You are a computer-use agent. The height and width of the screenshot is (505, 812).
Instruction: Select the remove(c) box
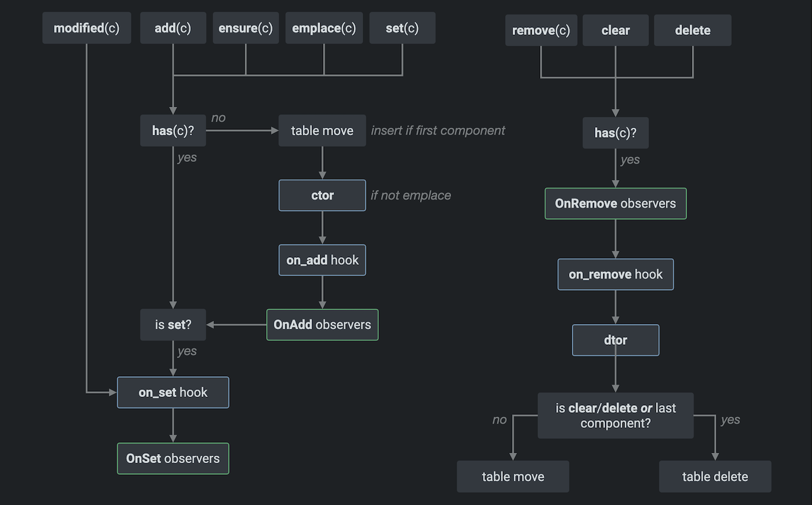point(541,30)
